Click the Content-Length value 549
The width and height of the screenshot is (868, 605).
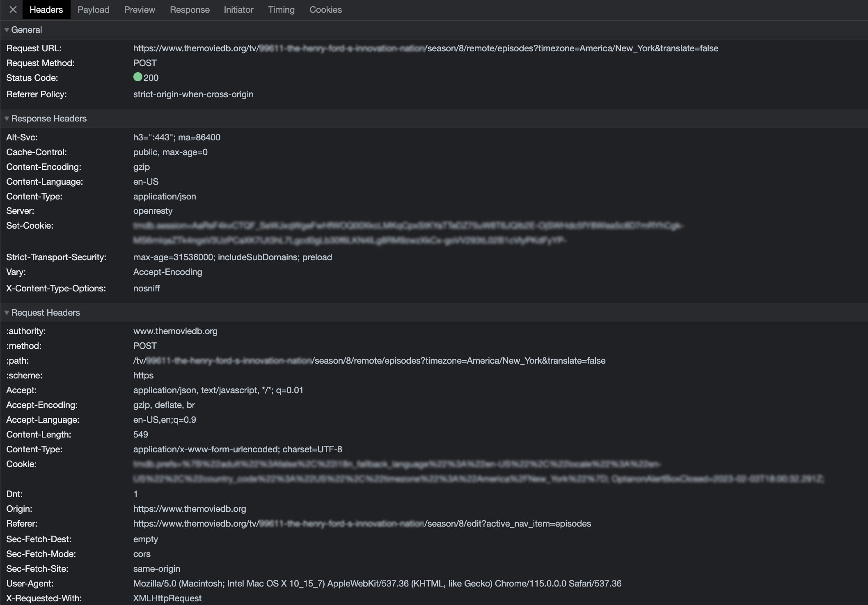(140, 434)
